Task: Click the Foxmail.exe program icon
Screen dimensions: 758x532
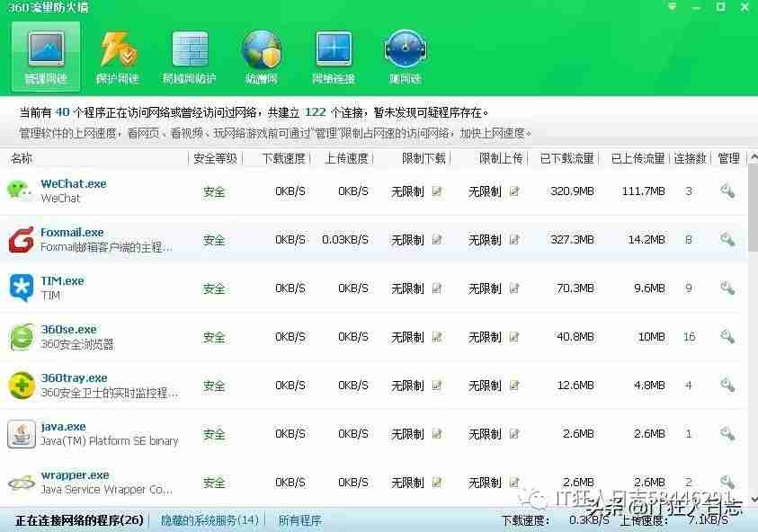Action: pyautogui.click(x=20, y=239)
